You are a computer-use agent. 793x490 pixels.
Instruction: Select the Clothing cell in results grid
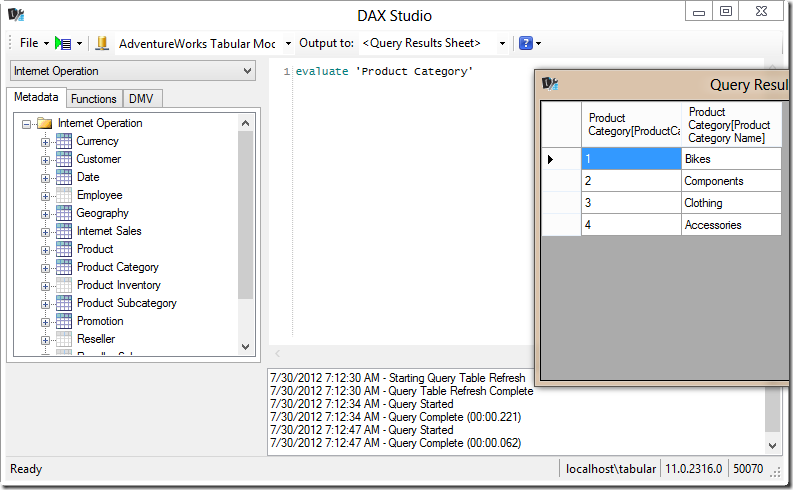731,203
